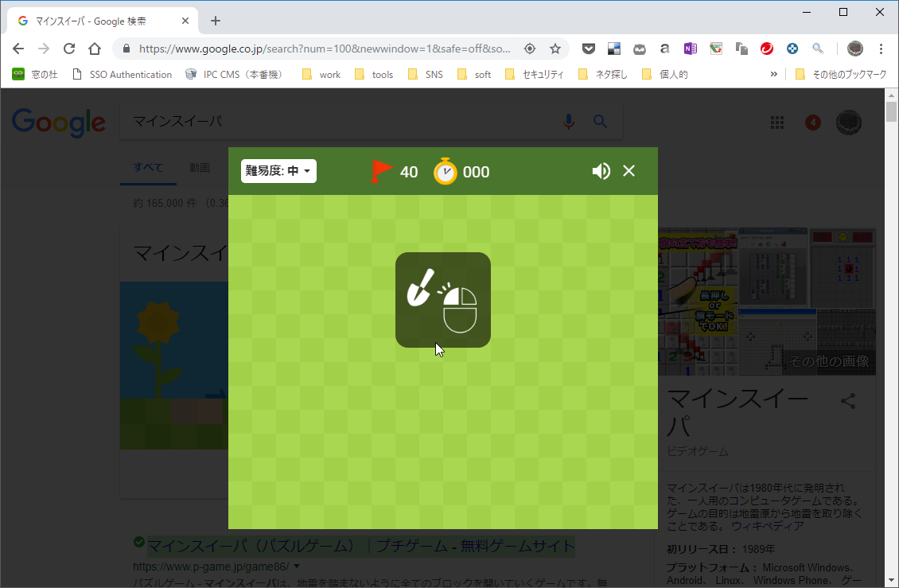Click the magnifying glass extension icon
Viewport: 899px width, 588px height.
[x=818, y=48]
